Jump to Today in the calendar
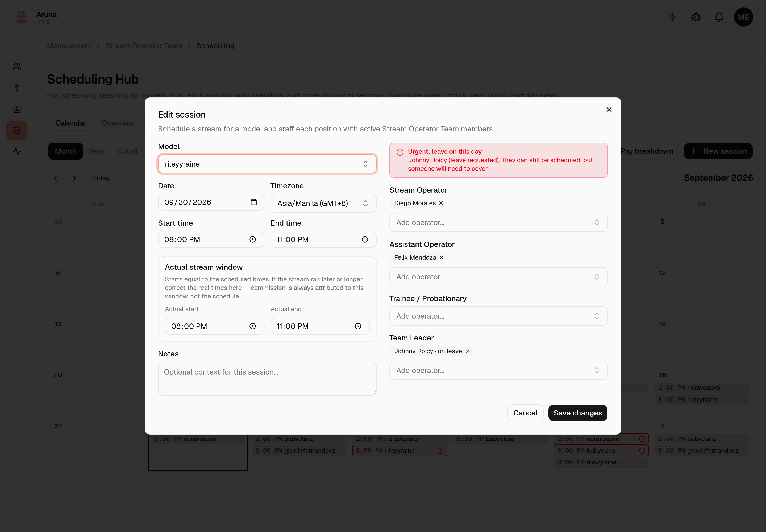 [x=100, y=178]
